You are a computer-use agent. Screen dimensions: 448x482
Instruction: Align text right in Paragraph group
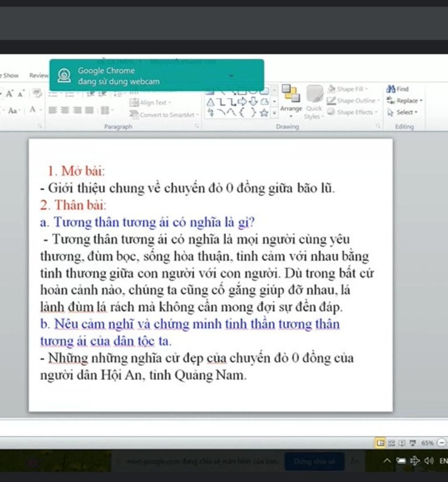coord(77,110)
